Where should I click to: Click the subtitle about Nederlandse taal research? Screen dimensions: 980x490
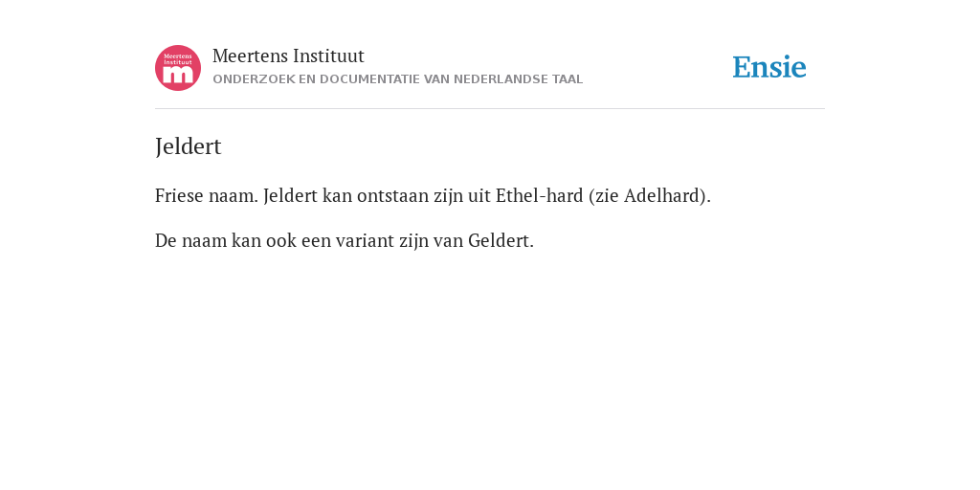click(x=397, y=79)
